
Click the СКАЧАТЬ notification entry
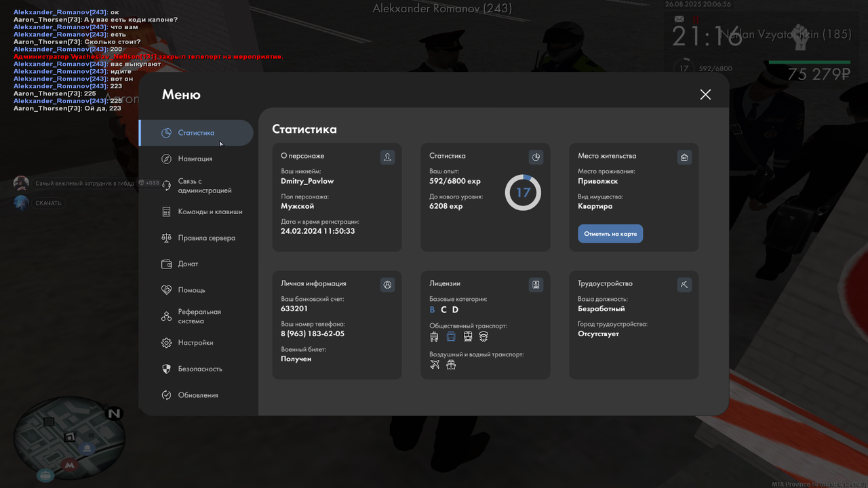(48, 203)
